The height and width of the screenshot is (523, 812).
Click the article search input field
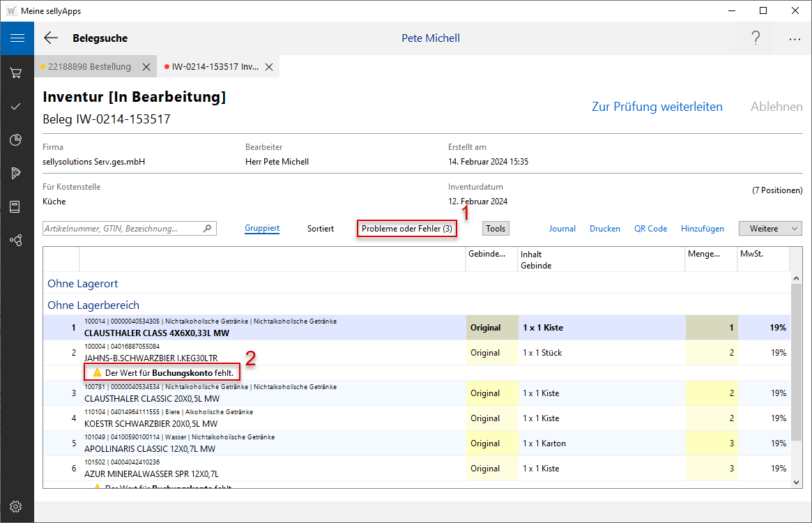pyautogui.click(x=122, y=229)
